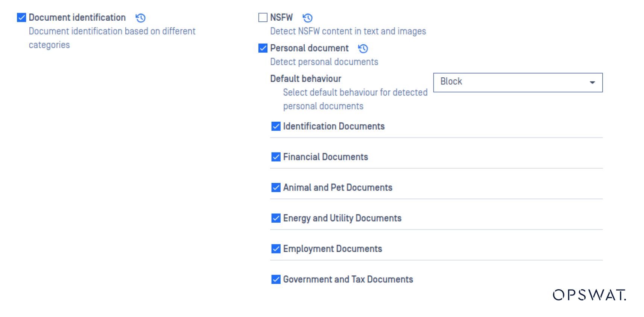Image resolution: width=644 pixels, height=317 pixels.
Task: Click the Document identification label
Action: click(77, 18)
